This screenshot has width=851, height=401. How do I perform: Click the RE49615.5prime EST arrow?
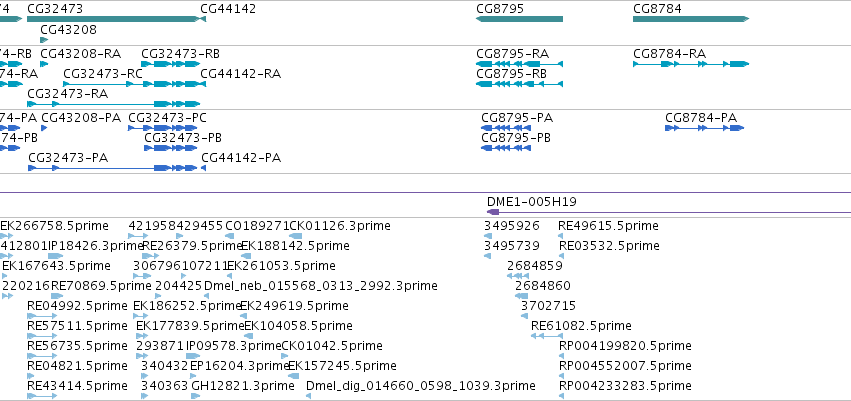[561, 236]
